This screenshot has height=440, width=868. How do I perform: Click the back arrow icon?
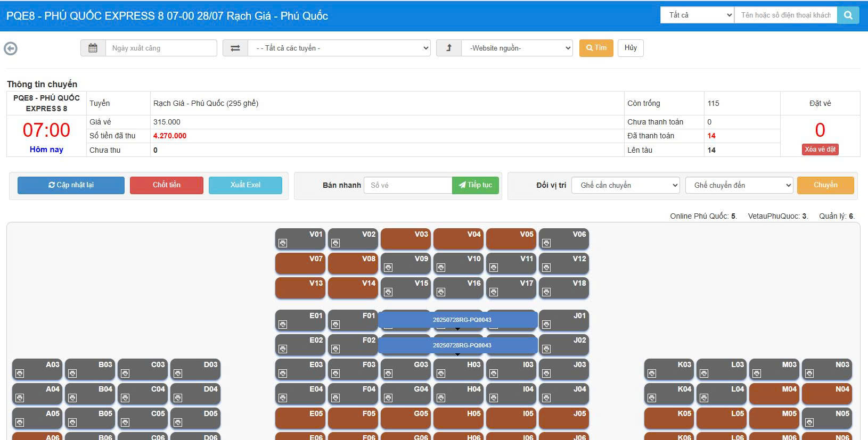click(x=11, y=48)
